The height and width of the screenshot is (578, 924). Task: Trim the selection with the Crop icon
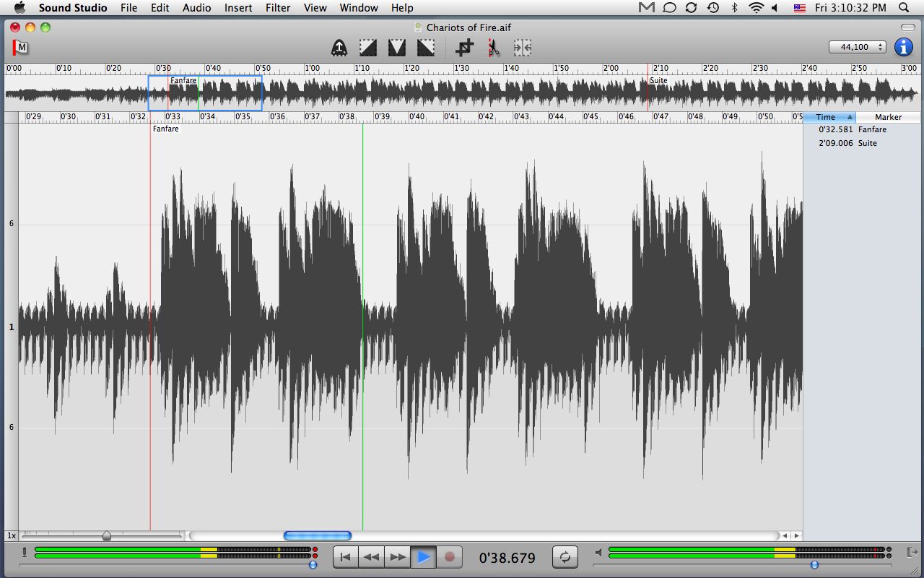[x=466, y=47]
